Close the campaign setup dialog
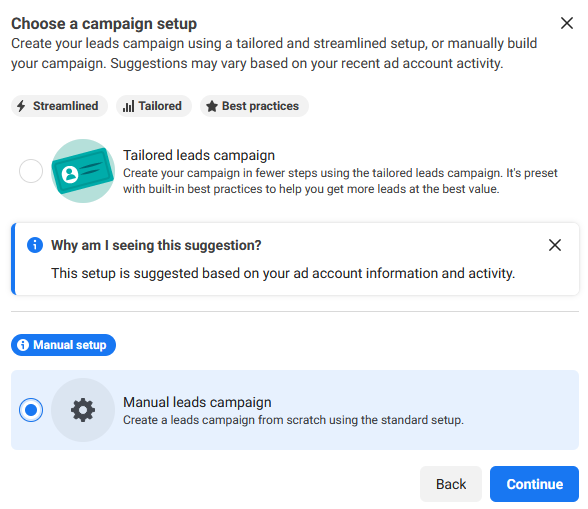 567,23
